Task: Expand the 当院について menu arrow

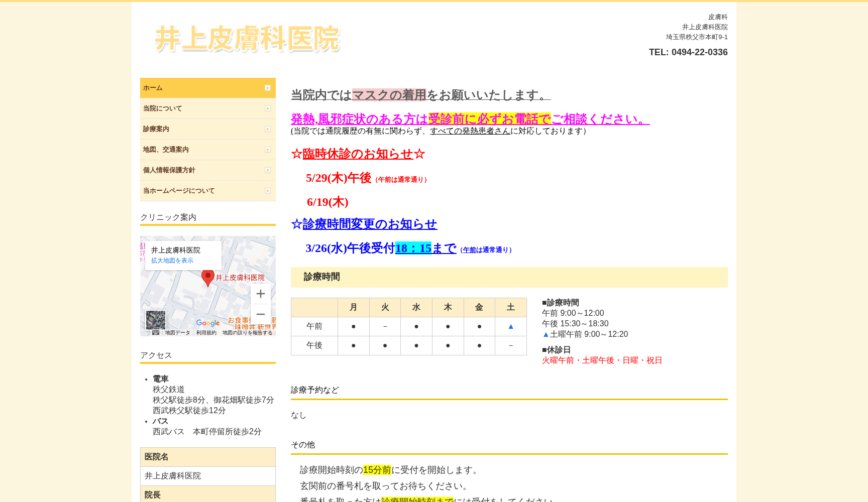Action: (267, 108)
